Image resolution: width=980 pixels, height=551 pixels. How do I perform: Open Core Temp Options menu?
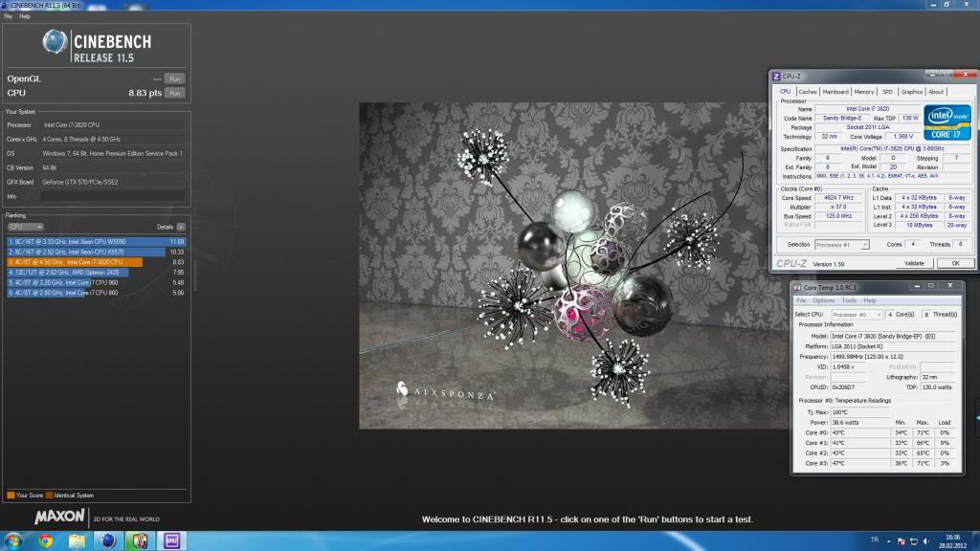[824, 300]
